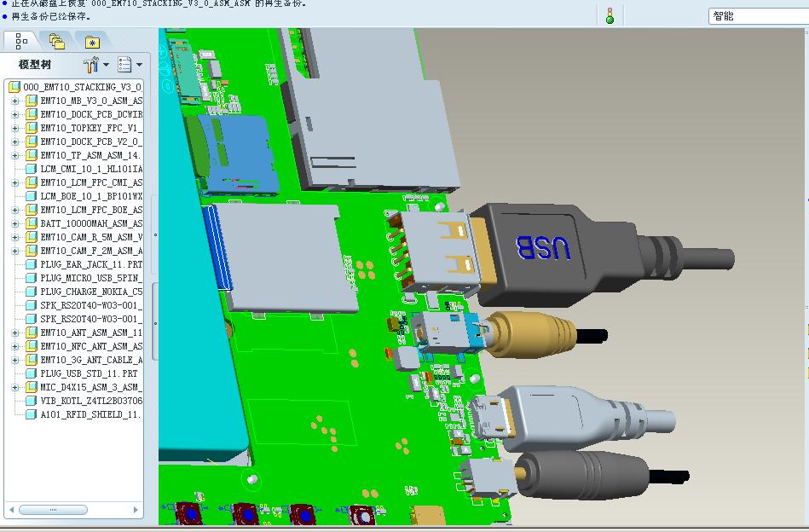Expand the EM710_DOCK_PCB_DCWIR node
The width and height of the screenshot is (809, 532).
click(15, 114)
